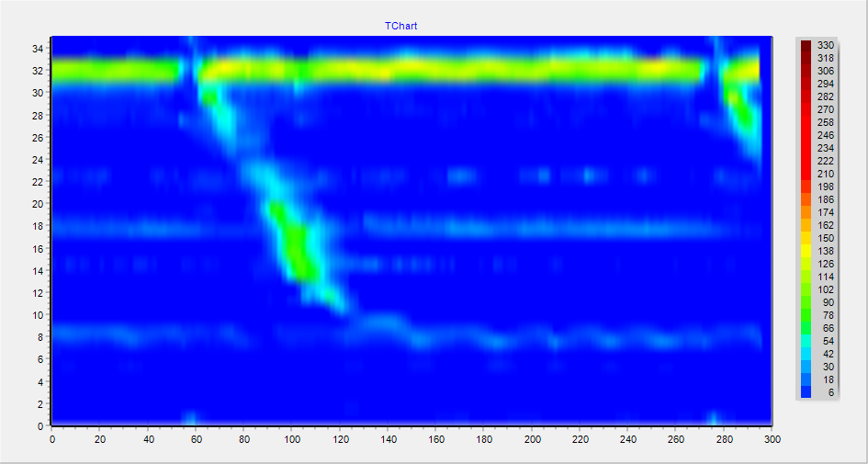868x464 pixels.
Task: Click the 24 label on the vertical axis
Action: 39,160
